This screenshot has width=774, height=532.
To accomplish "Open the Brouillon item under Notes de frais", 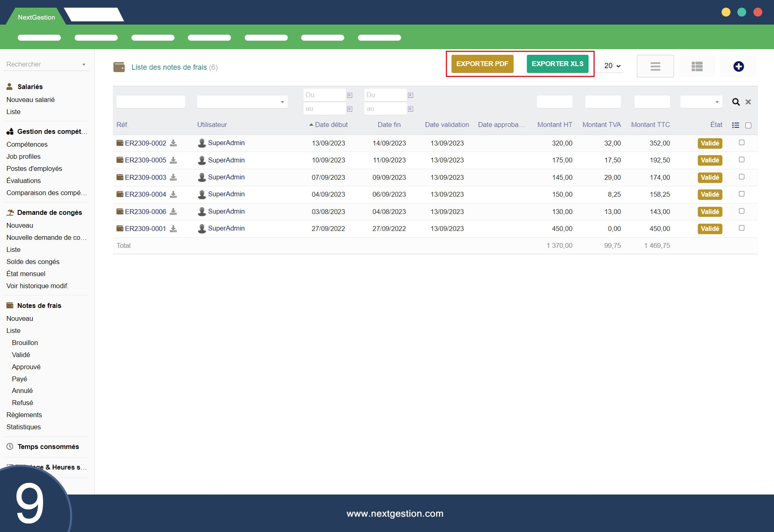I will (25, 343).
